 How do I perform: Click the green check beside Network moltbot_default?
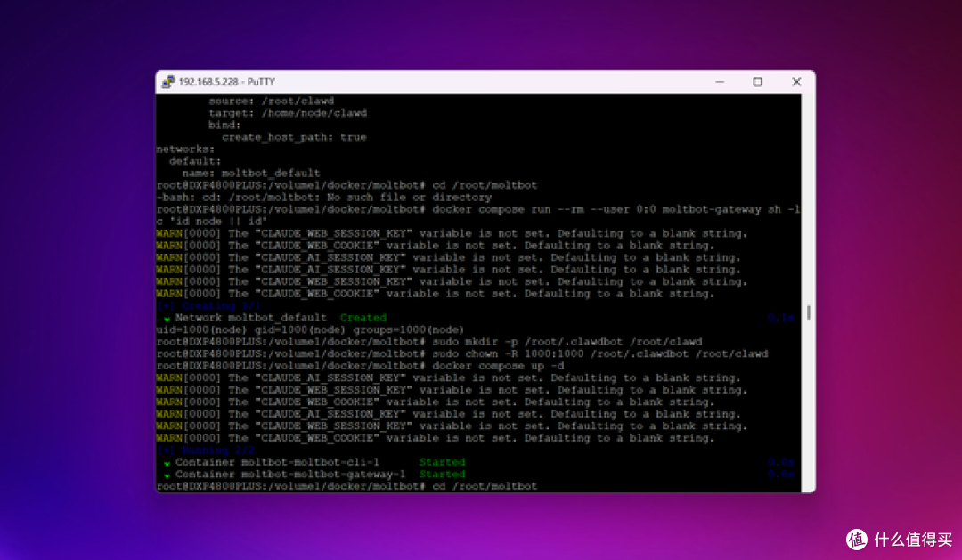[x=167, y=319]
